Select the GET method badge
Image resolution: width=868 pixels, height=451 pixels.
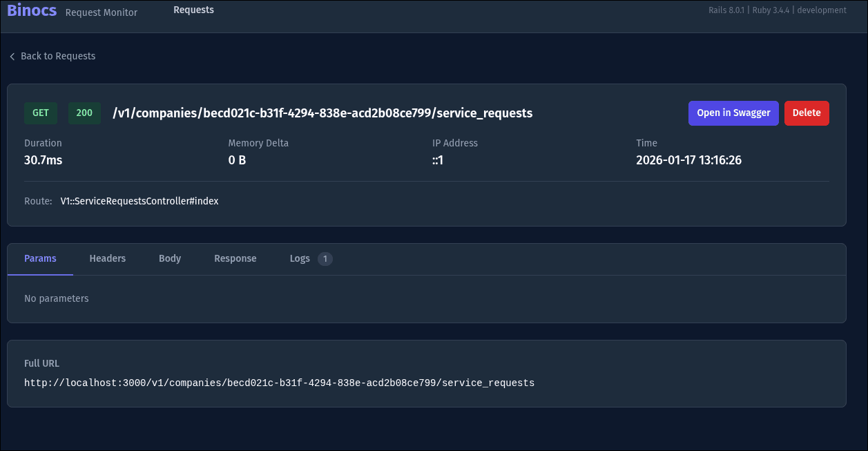(40, 113)
